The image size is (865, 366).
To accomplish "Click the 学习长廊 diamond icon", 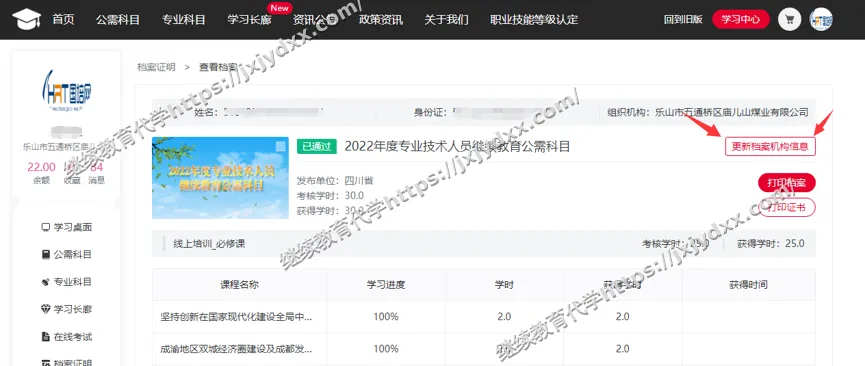I will click(45, 309).
